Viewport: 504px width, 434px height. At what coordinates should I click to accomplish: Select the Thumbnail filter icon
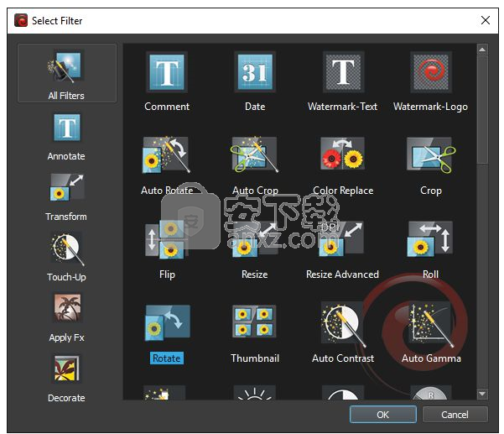coord(254,325)
